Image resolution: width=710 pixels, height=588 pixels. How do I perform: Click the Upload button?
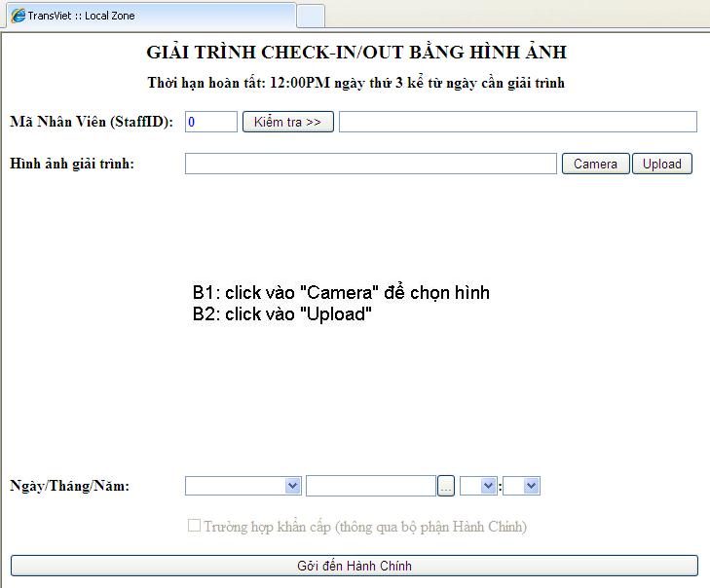click(x=662, y=164)
